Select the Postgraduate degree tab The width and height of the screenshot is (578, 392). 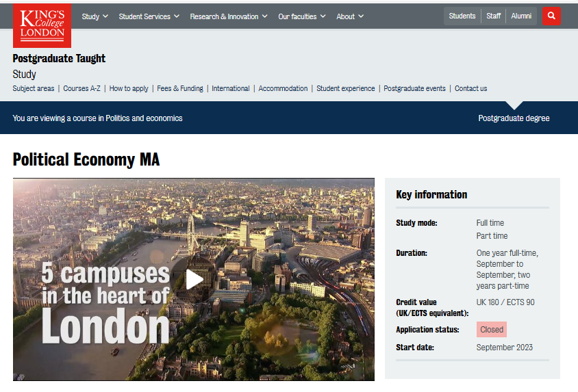514,118
